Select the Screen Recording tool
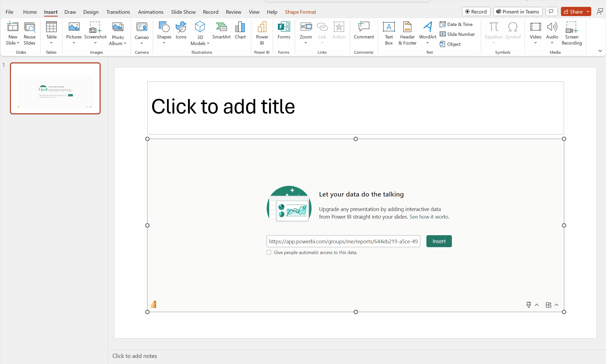Image resolution: width=606 pixels, height=364 pixels. [x=572, y=33]
